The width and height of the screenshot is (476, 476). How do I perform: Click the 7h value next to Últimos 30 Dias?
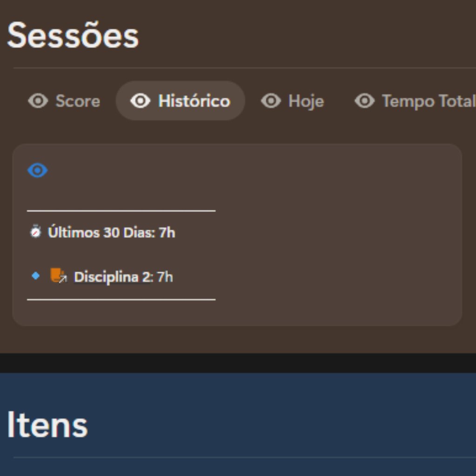click(x=167, y=232)
